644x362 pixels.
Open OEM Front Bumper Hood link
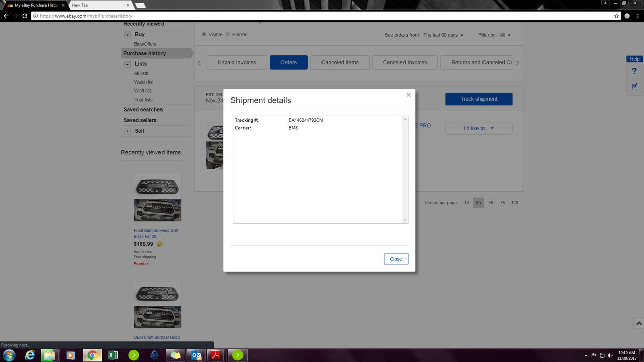tap(156, 337)
